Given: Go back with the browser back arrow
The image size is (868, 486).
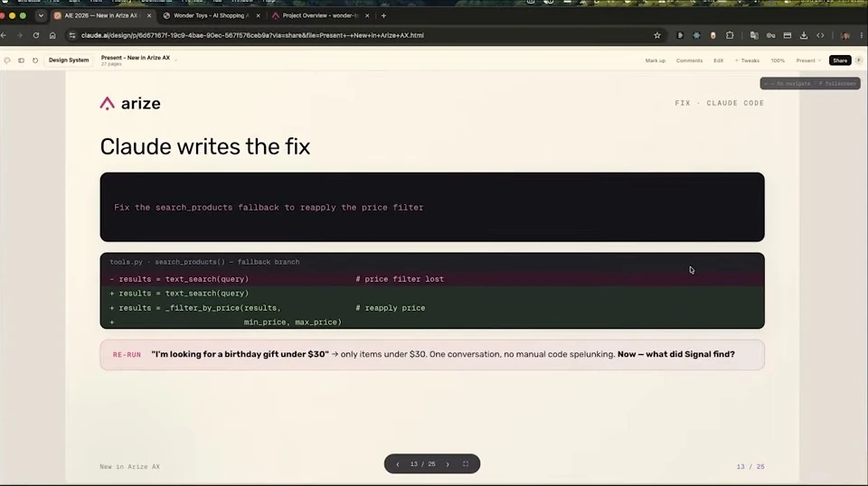Looking at the screenshot, I should (x=4, y=35).
